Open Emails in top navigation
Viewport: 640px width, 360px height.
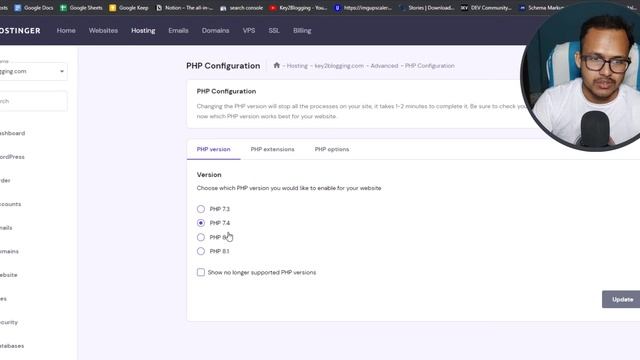tap(178, 31)
